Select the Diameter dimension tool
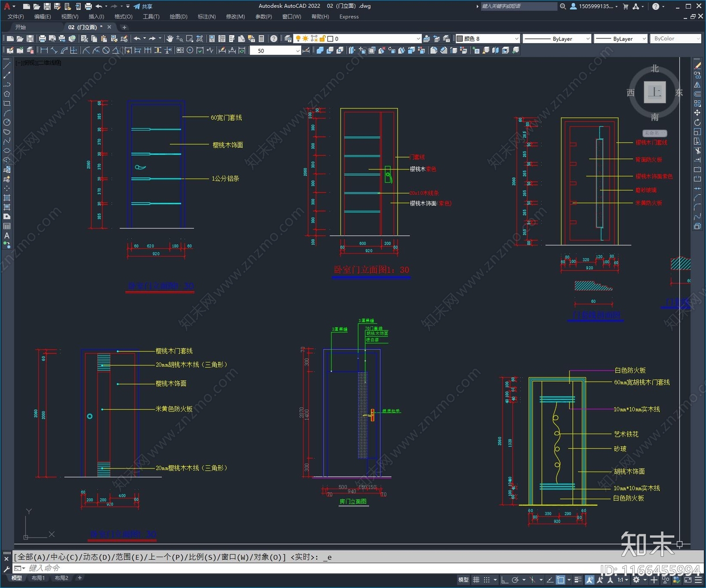This screenshot has width=706, height=588. [x=106, y=50]
